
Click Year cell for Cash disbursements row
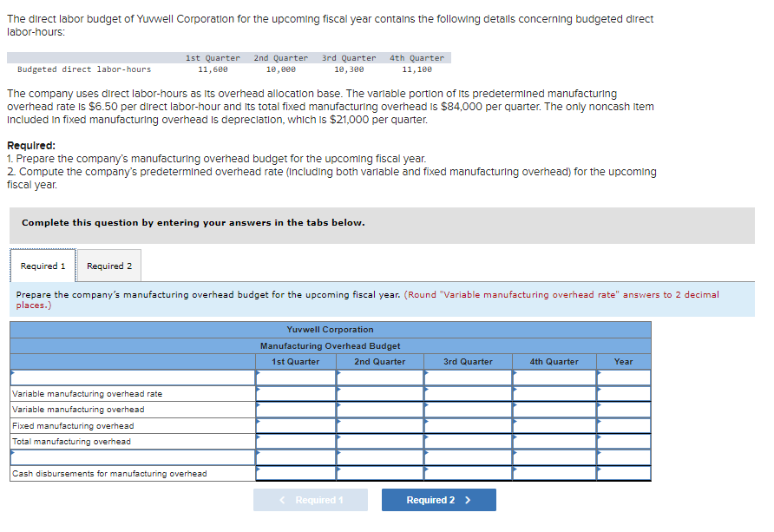tap(624, 473)
